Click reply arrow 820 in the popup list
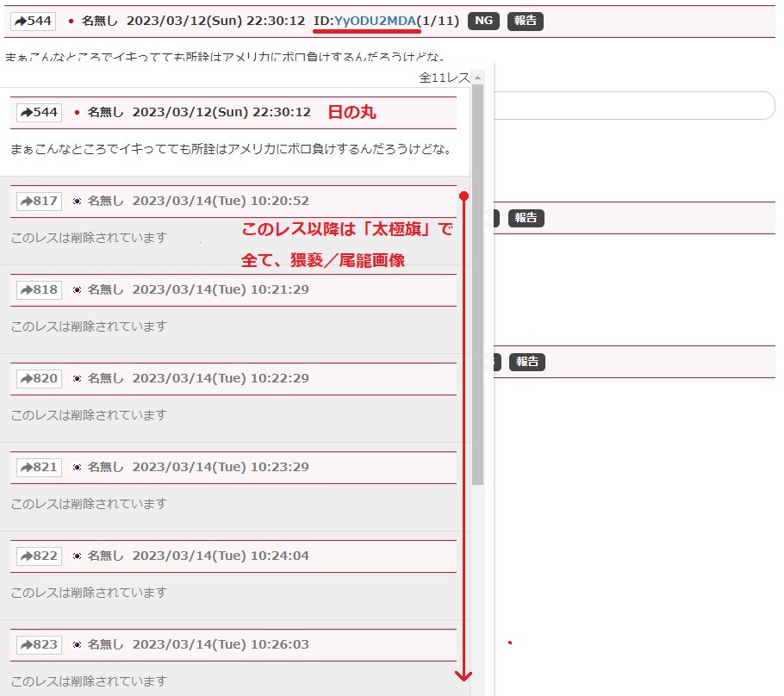Viewport: 784px width, 696px height. pos(39,379)
